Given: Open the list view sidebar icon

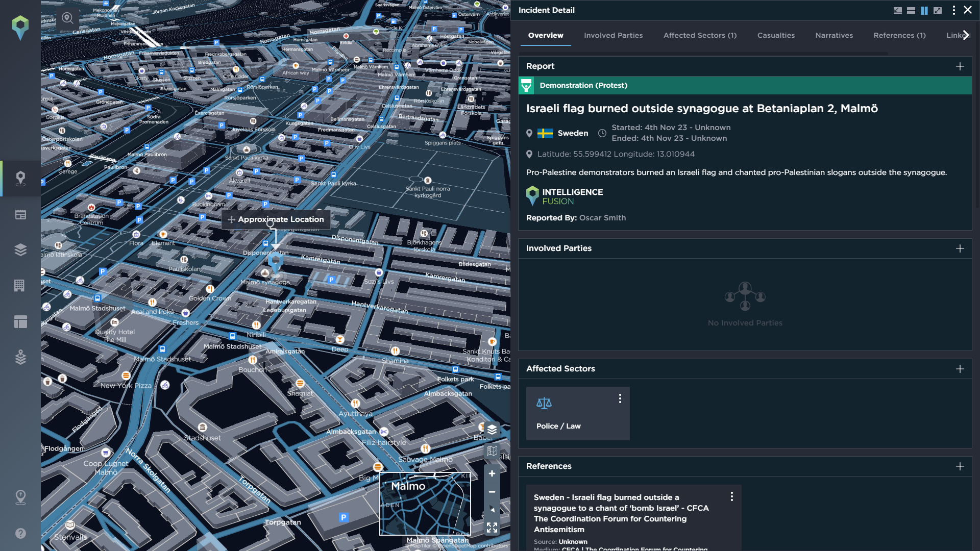Looking at the screenshot, I should coord(20,215).
